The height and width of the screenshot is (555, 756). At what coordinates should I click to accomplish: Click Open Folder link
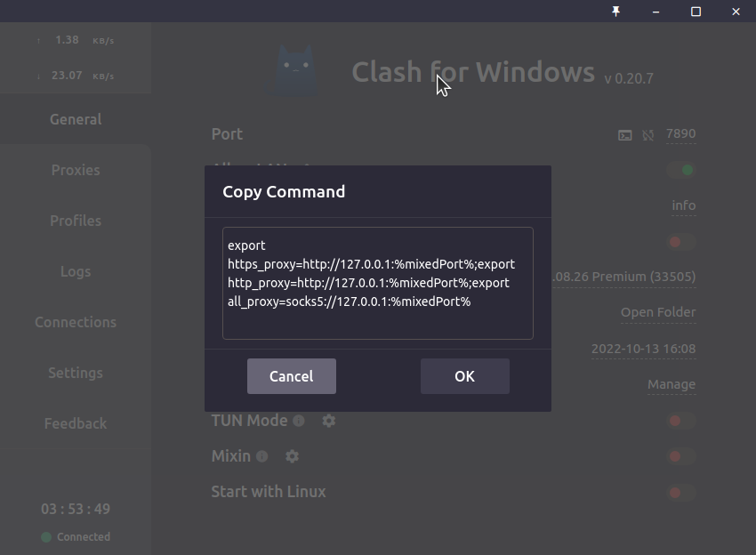[658, 312]
